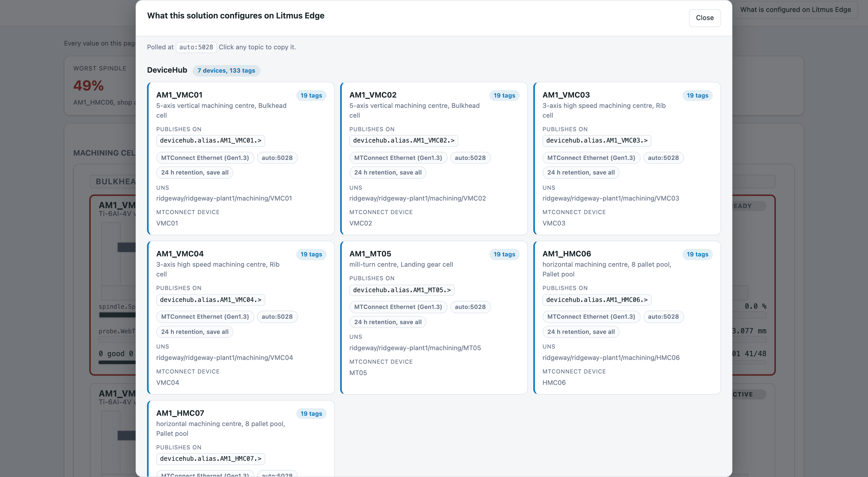Viewport: 868px width, 477px height.
Task: Click '24 h retention, save all' on AM1_VMC03
Action: point(580,173)
